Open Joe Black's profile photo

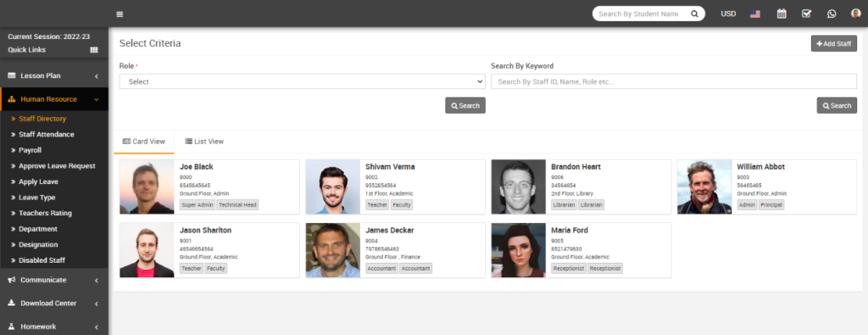coord(147,187)
